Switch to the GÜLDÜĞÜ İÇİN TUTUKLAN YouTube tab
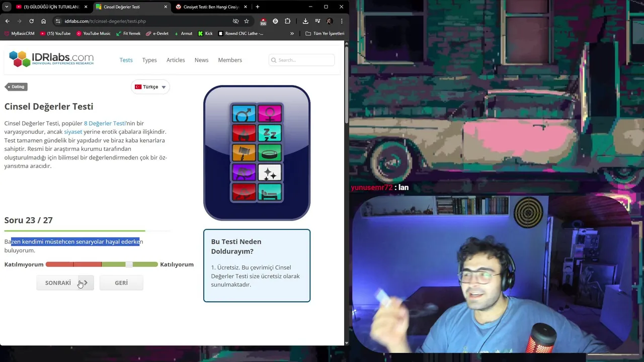This screenshot has height=362, width=644. tap(51, 7)
